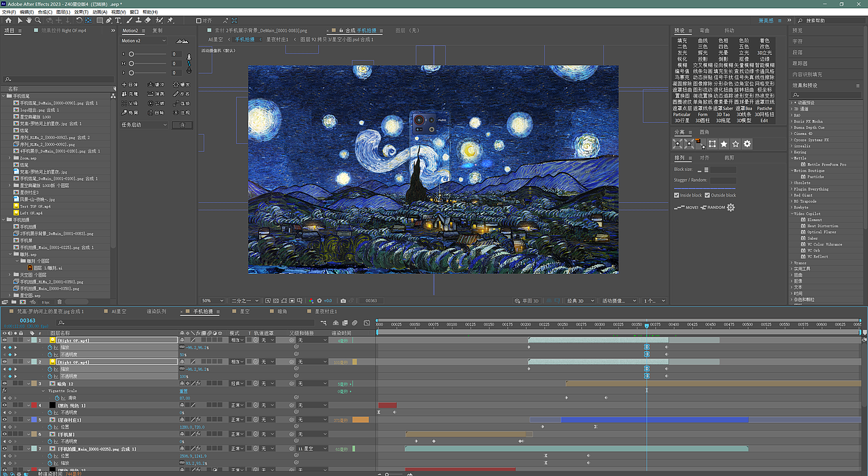This screenshot has height=476, width=868.
Task: Select the Brush tool
Action: (129, 20)
